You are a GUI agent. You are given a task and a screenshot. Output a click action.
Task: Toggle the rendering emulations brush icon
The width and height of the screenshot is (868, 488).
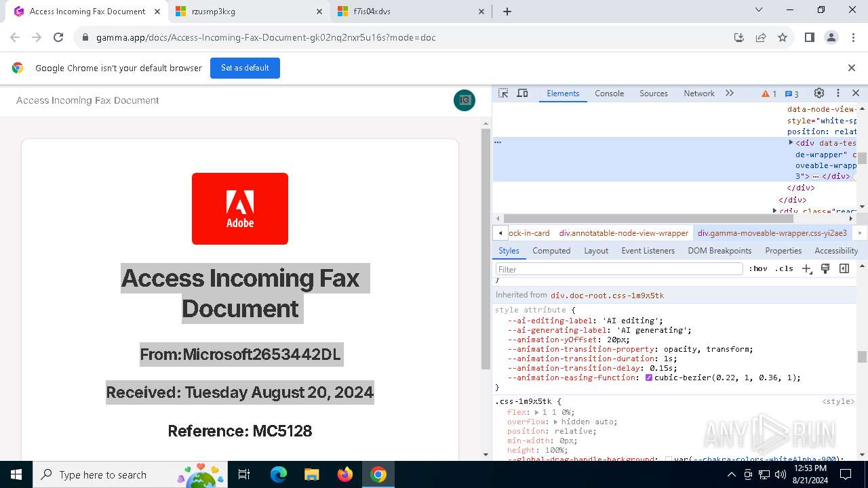[825, 269]
